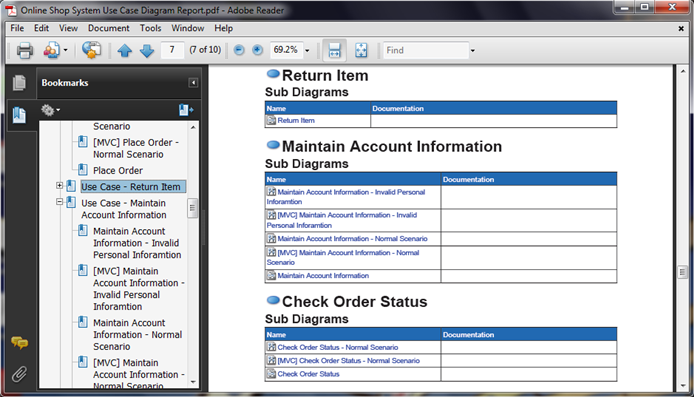The width and height of the screenshot is (694, 397).
Task: Open [MVC] Maintain Account Information - Invalid link
Action: (342, 220)
